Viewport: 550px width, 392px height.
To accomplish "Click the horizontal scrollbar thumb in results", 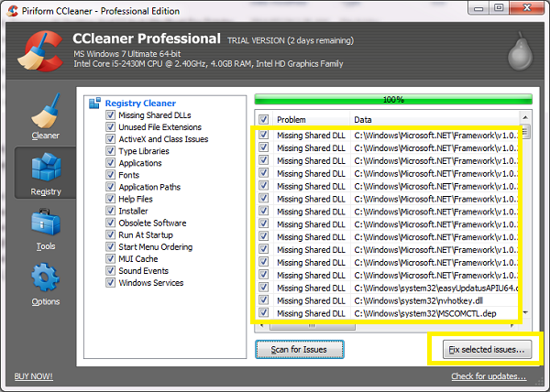I will 313,326.
